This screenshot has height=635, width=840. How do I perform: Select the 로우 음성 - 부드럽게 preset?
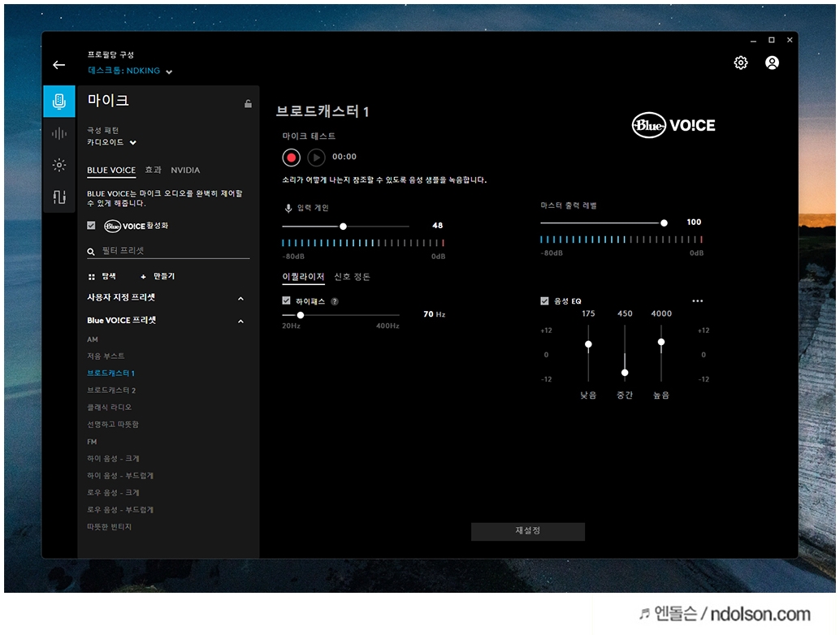(x=120, y=510)
